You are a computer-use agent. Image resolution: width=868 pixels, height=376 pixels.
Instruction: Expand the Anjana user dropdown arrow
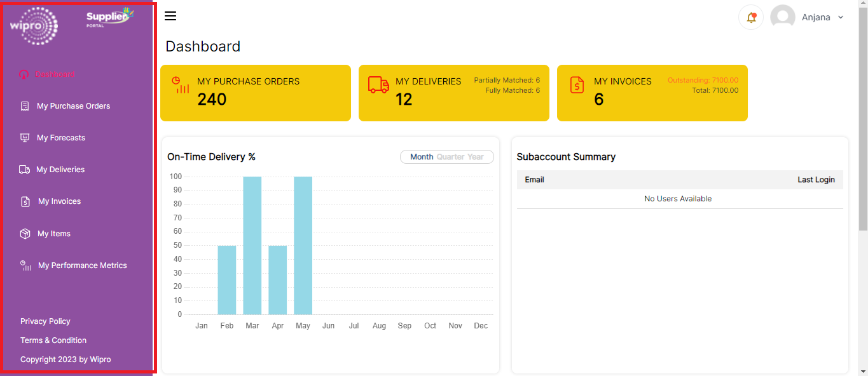841,18
